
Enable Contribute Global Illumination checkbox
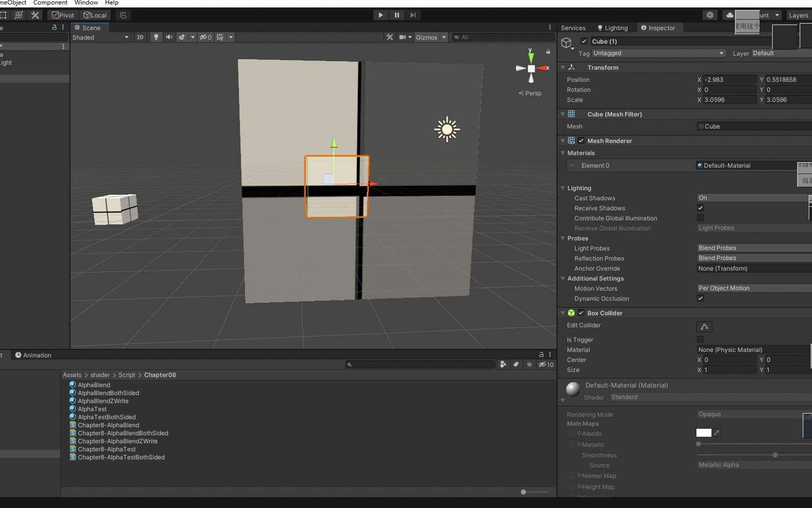pyautogui.click(x=700, y=218)
